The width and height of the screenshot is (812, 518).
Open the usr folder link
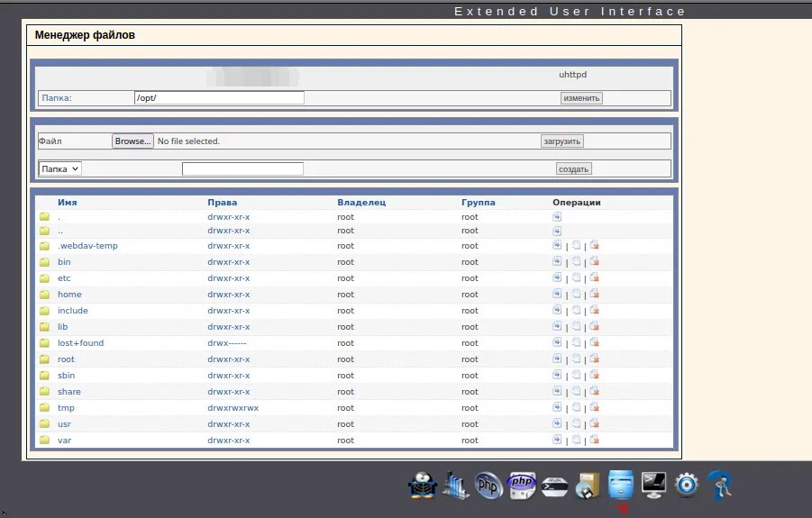click(x=64, y=423)
